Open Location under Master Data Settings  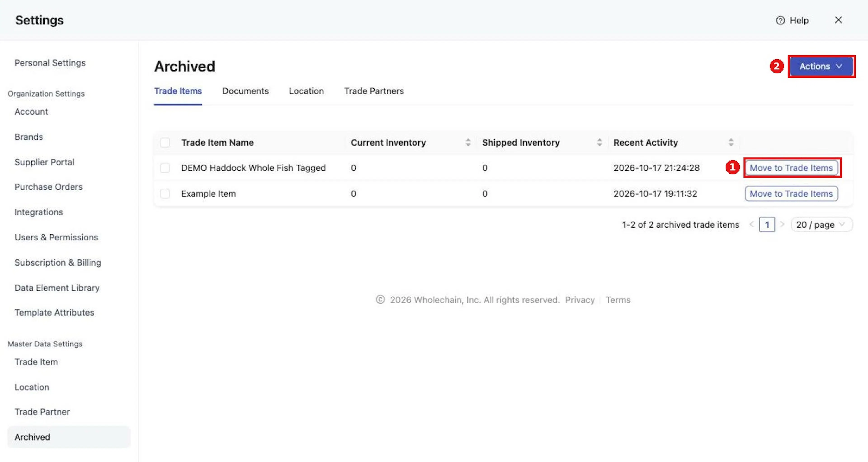[32, 387]
